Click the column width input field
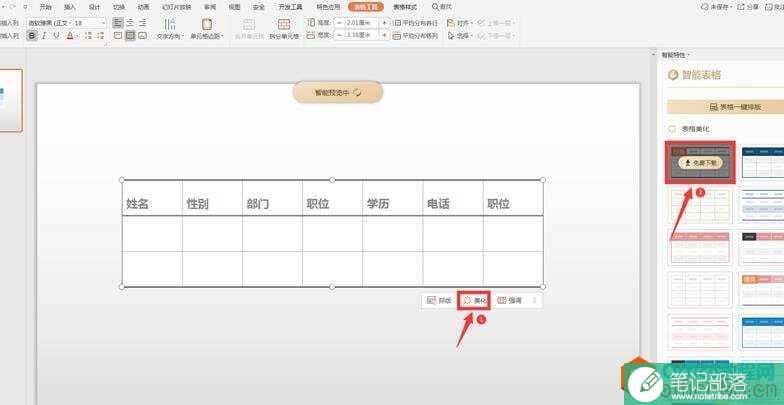The height and width of the screenshot is (405, 784). click(x=362, y=36)
